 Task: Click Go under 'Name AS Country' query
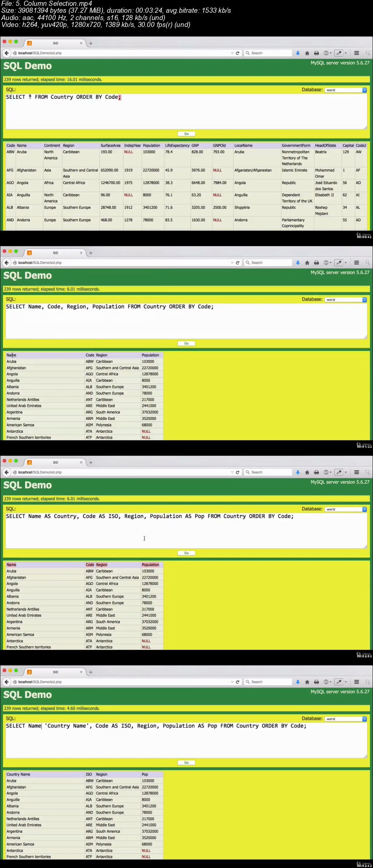click(x=186, y=553)
